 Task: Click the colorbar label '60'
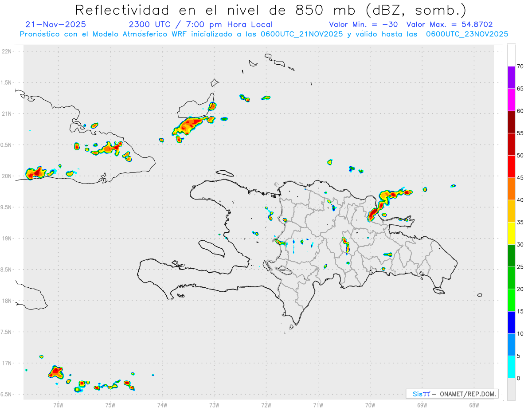coord(520,111)
